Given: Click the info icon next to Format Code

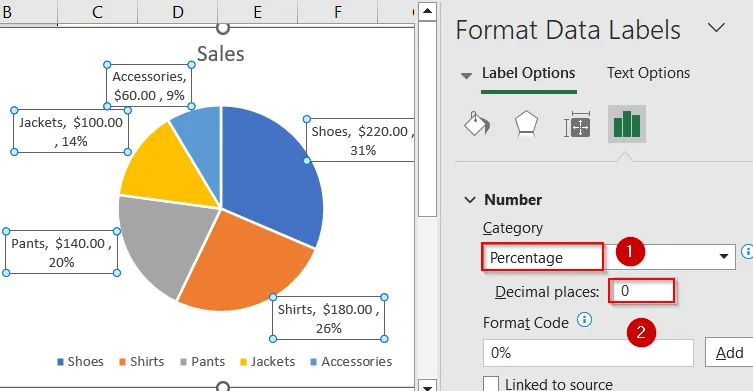Looking at the screenshot, I should point(584,320).
